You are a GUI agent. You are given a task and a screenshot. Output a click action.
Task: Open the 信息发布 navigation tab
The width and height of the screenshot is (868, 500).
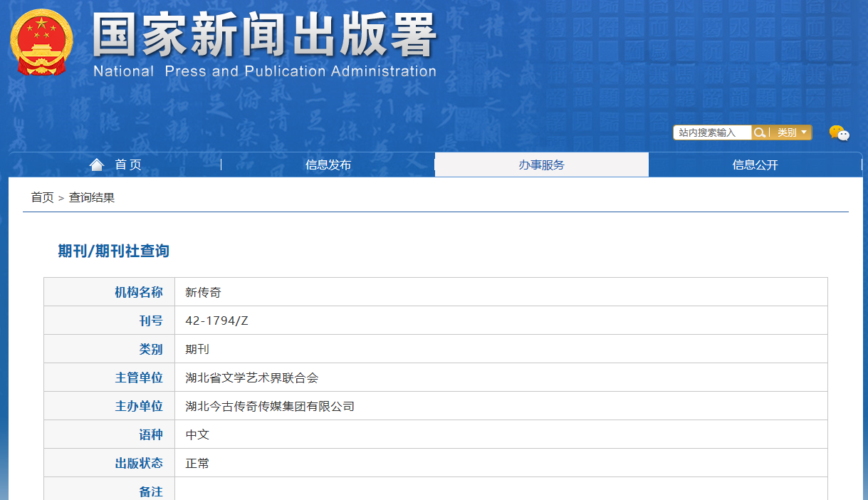[x=328, y=165]
